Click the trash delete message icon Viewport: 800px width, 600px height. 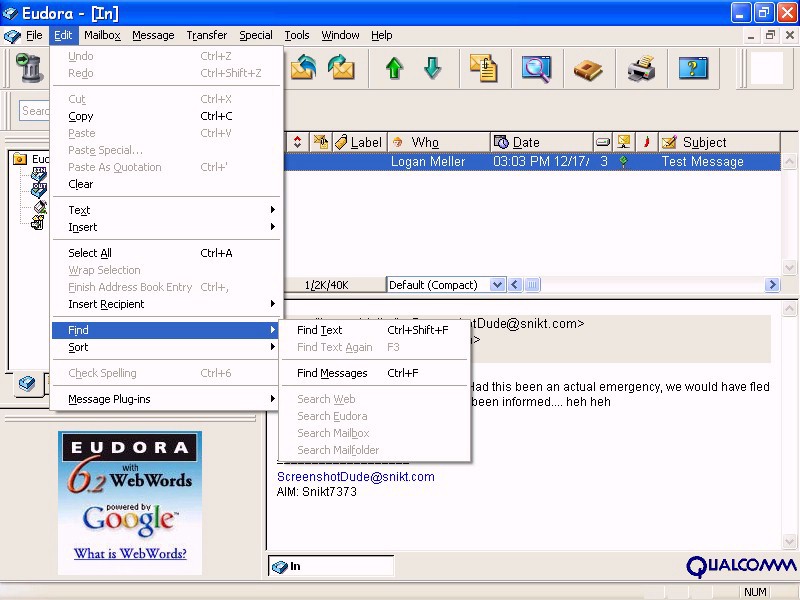click(x=29, y=68)
